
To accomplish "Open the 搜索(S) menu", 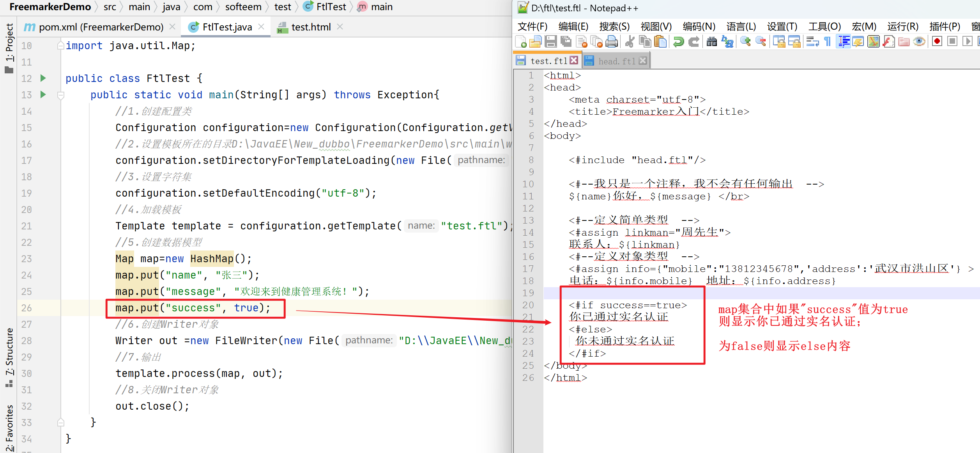I will (x=614, y=27).
